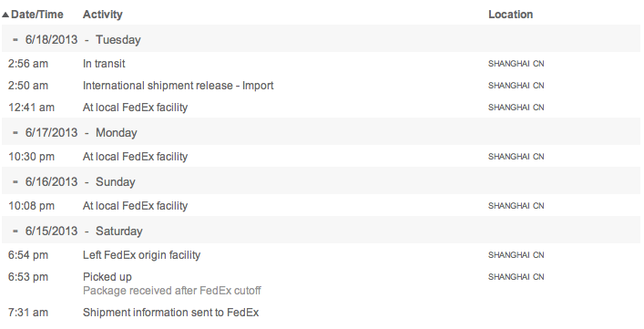Screen dimensions: 644x329
Task: Click the Activity column header
Action: coord(103,15)
